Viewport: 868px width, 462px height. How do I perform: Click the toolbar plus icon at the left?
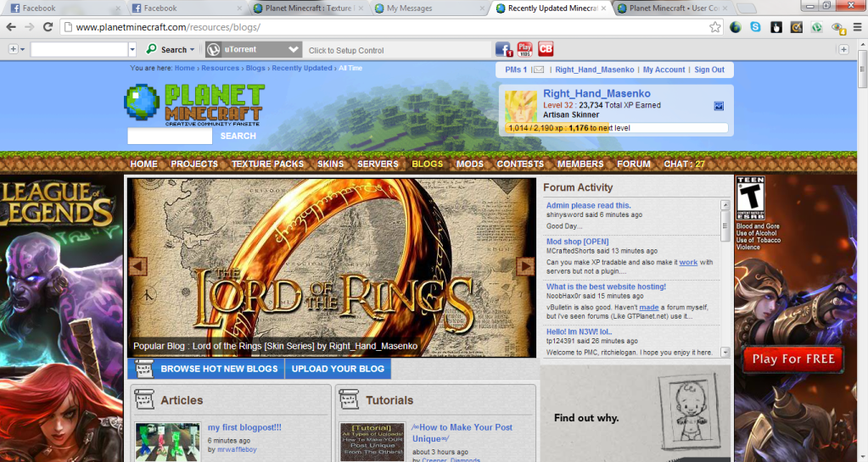(14, 49)
